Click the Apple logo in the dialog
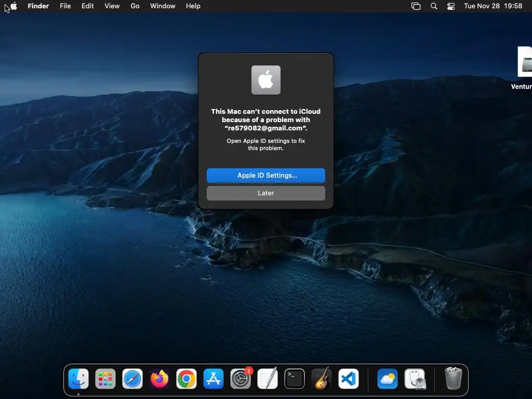The image size is (532, 399). click(266, 80)
